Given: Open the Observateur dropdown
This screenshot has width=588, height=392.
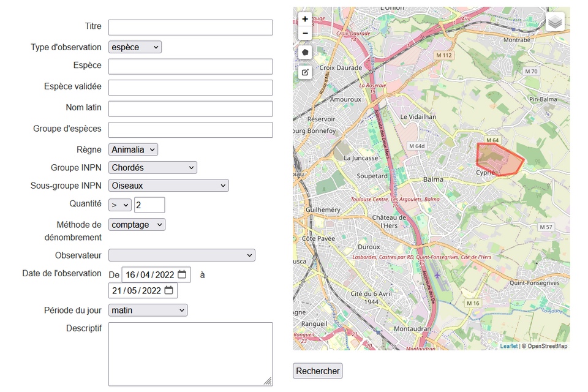Looking at the screenshot, I should [181, 255].
